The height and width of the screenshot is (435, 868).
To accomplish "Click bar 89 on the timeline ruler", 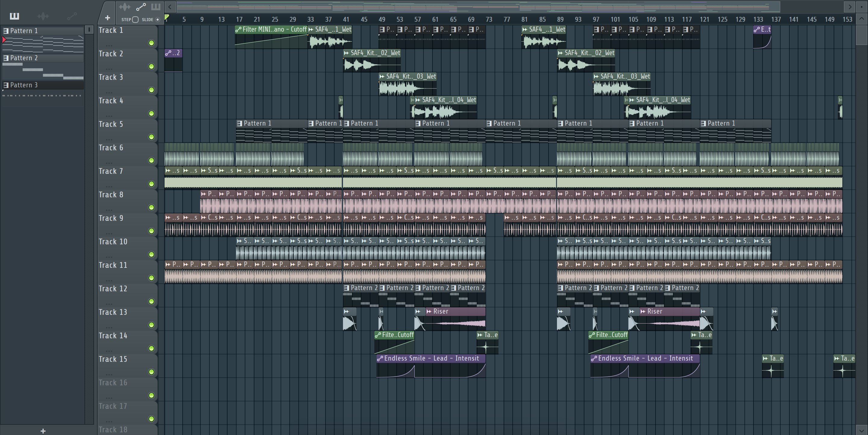I will point(560,20).
